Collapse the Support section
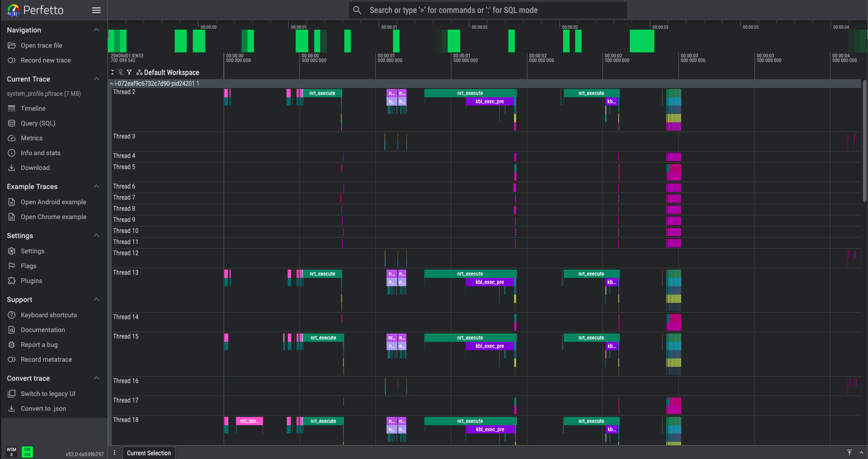Image resolution: width=868 pixels, height=459 pixels. [x=96, y=299]
